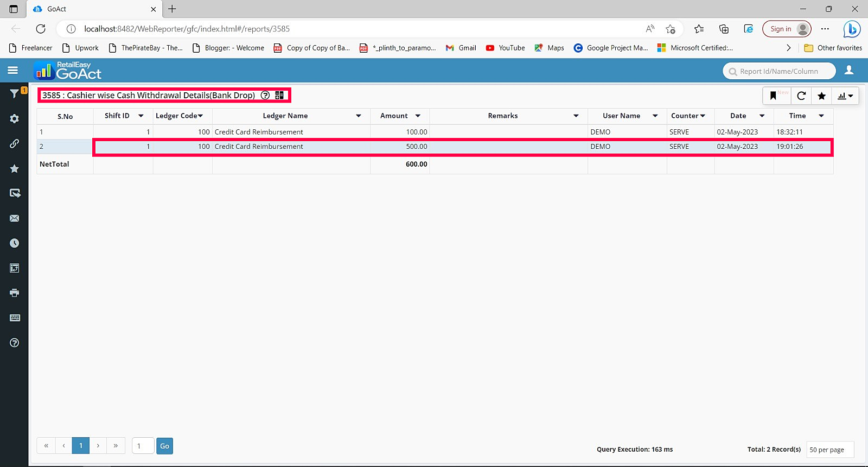Open the user profile icon in header
The width and height of the screenshot is (868, 467).
(849, 70)
